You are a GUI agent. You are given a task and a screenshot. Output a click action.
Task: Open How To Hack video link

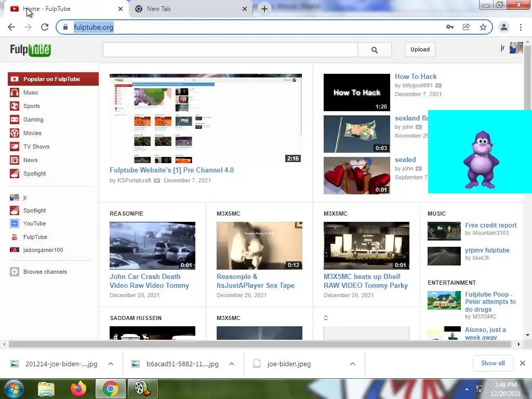[416, 77]
